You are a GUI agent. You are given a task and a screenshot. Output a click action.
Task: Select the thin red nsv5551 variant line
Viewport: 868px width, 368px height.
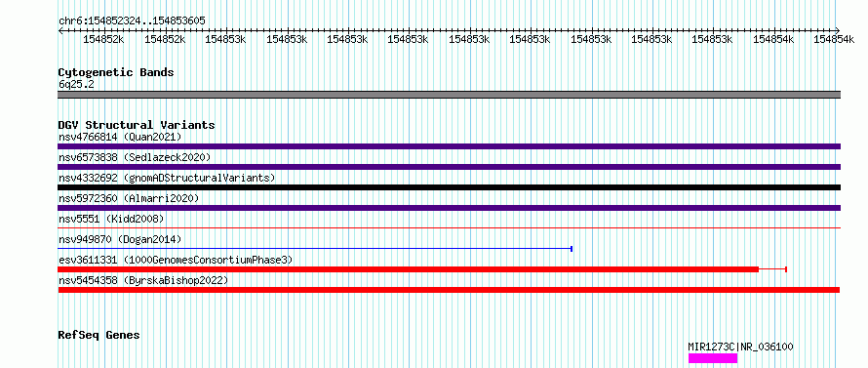pos(449,227)
